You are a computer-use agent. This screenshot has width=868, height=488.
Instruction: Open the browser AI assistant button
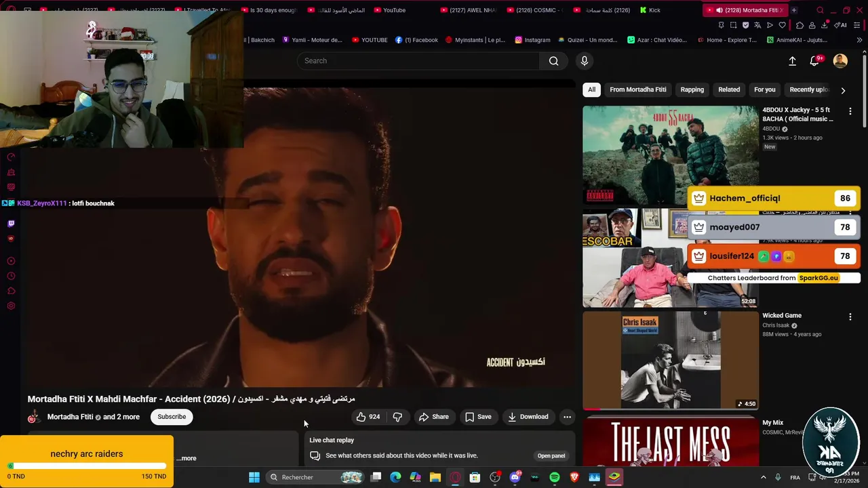841,25
